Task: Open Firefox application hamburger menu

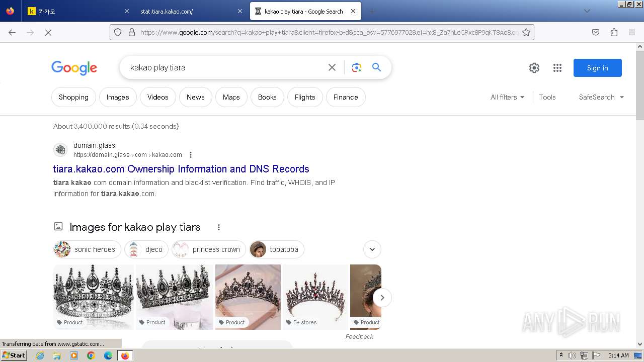Action: [632, 32]
